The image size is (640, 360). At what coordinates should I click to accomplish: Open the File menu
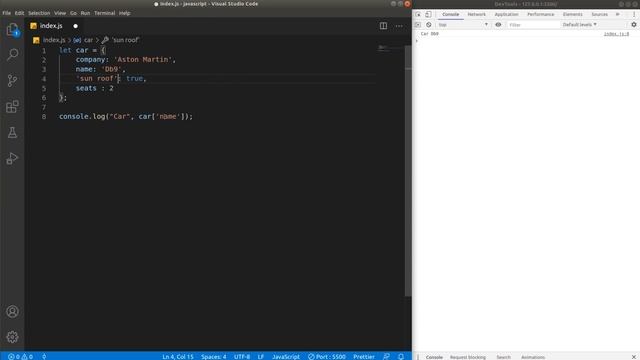click(x=7, y=13)
